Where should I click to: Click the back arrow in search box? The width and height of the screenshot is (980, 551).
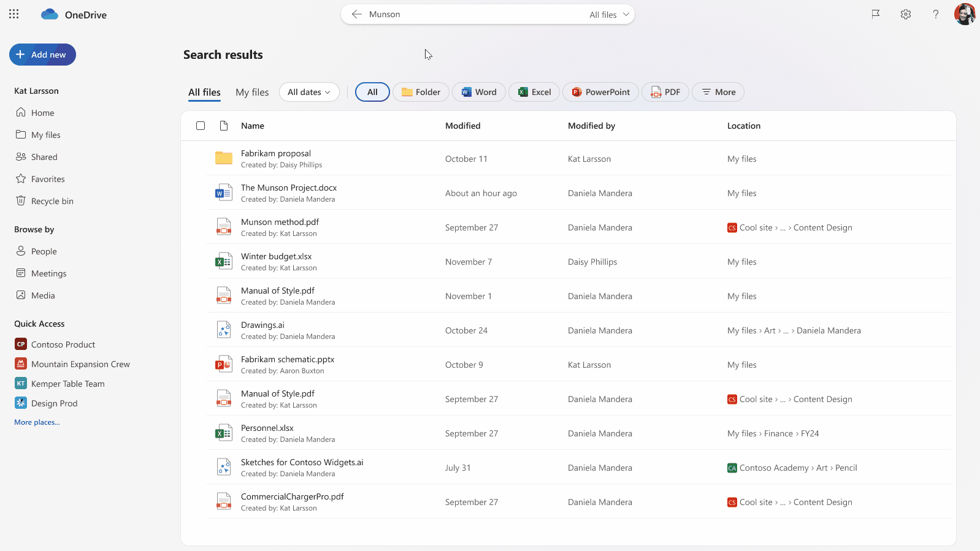pyautogui.click(x=357, y=14)
